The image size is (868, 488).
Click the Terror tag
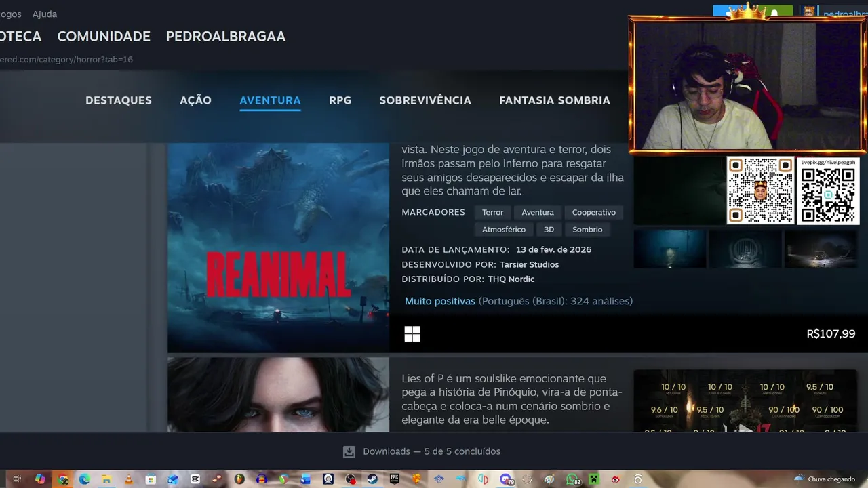click(x=492, y=212)
